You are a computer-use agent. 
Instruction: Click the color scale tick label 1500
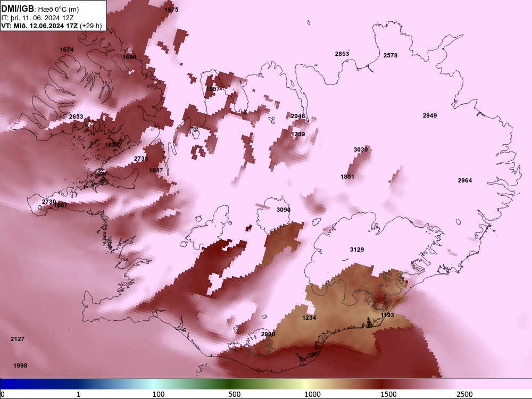pos(388,394)
